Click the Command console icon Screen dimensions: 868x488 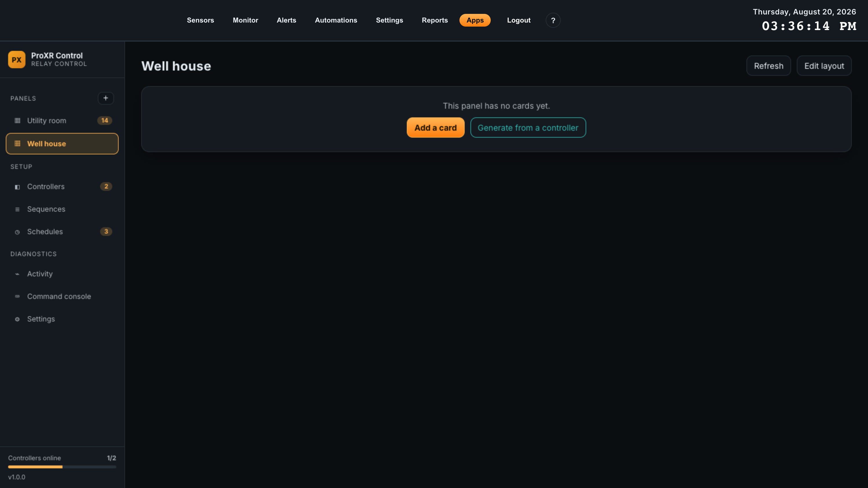pyautogui.click(x=17, y=296)
